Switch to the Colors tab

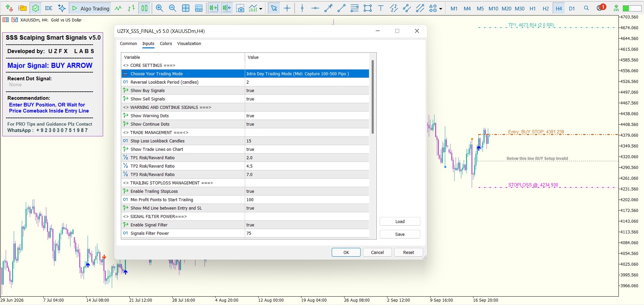(166, 44)
